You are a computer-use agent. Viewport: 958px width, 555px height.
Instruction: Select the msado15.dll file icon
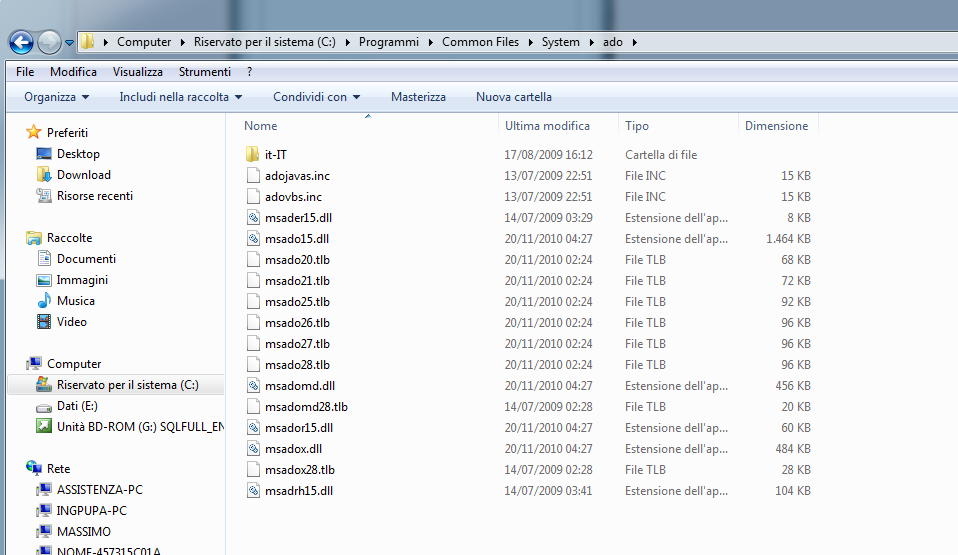click(253, 238)
